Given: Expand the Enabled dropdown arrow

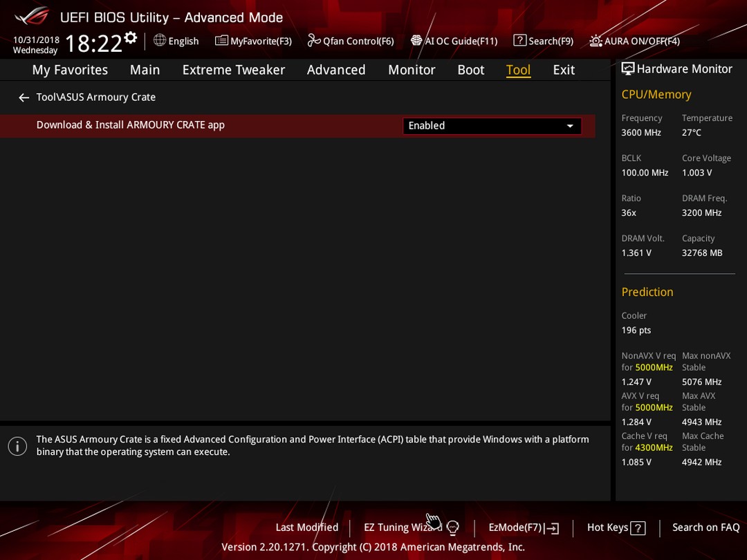Looking at the screenshot, I should tap(570, 127).
